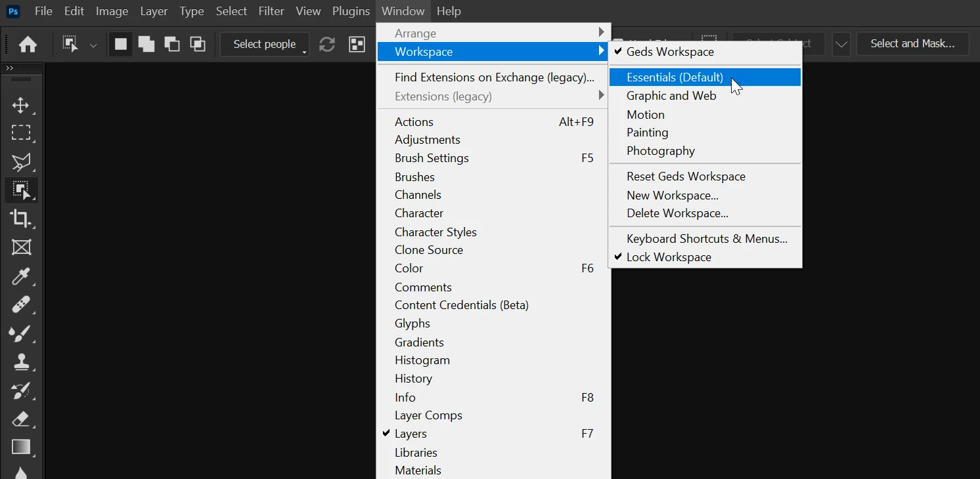Open the History panel
The image size is (980, 479).
pyautogui.click(x=493, y=379)
